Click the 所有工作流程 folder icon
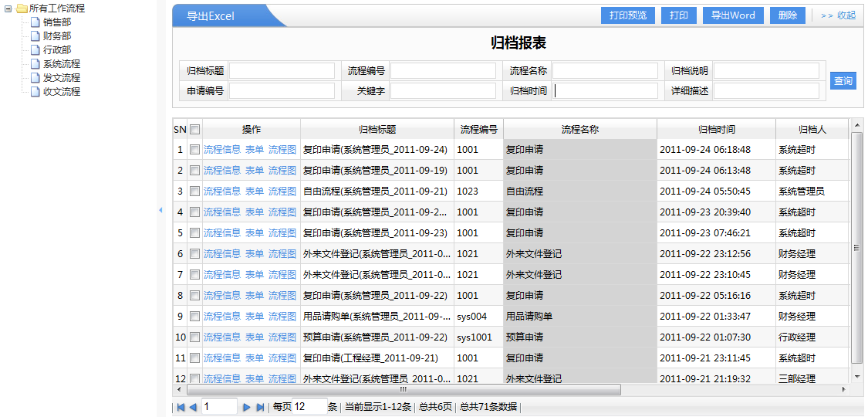Screen dimensions: 868x417 click(22, 8)
